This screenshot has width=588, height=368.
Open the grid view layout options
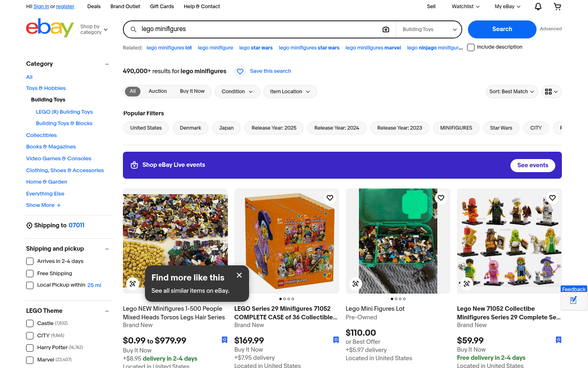(552, 92)
